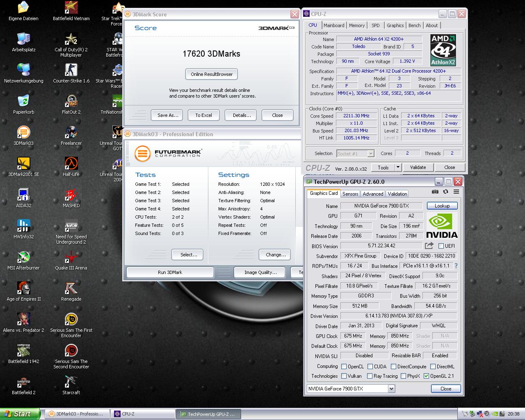Click Validate button in CPU-Z
The image size is (525, 420).
418,167
